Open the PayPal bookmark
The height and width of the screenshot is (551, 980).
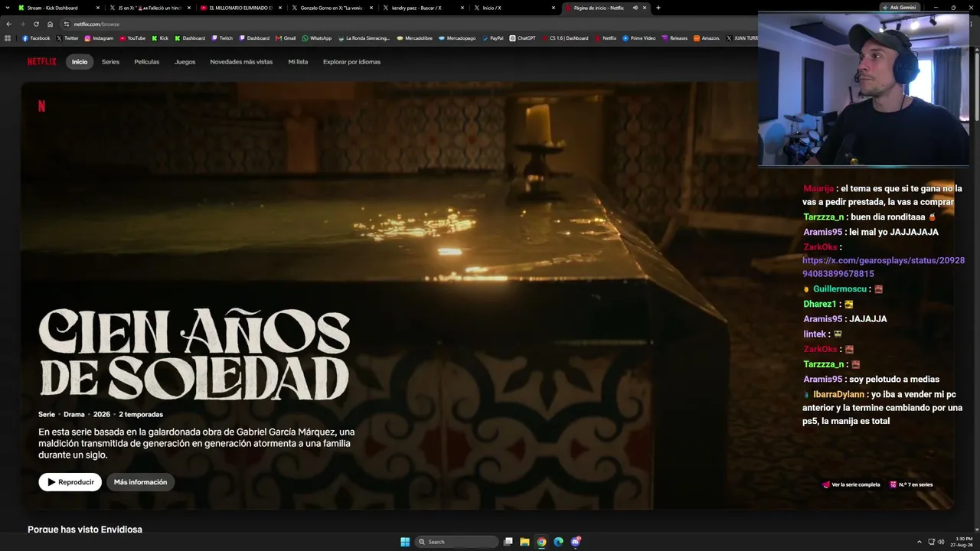click(492, 38)
